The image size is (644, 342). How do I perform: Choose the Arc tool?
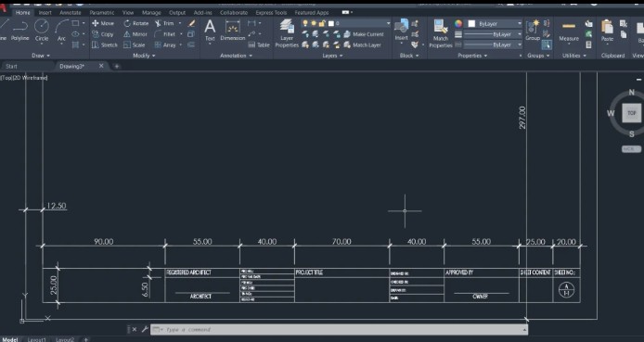pos(61,31)
